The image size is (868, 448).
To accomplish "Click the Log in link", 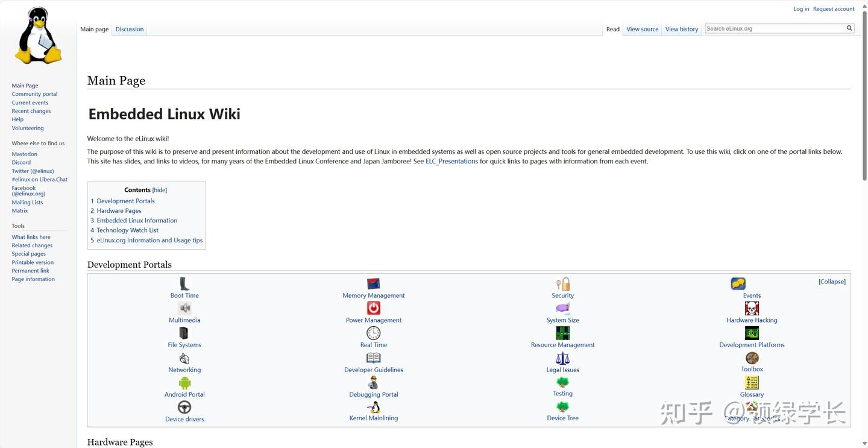I will 801,9.
